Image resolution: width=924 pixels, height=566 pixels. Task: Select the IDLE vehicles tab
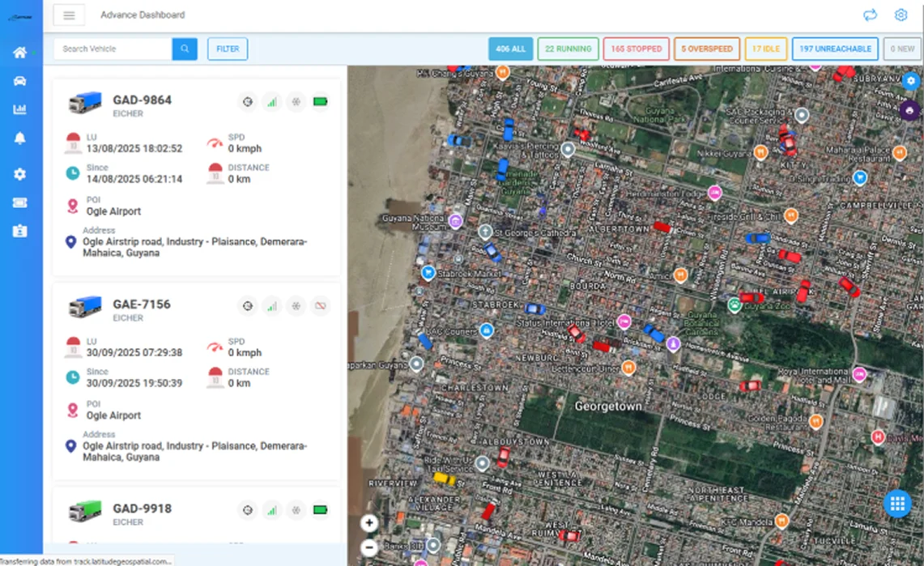click(766, 49)
